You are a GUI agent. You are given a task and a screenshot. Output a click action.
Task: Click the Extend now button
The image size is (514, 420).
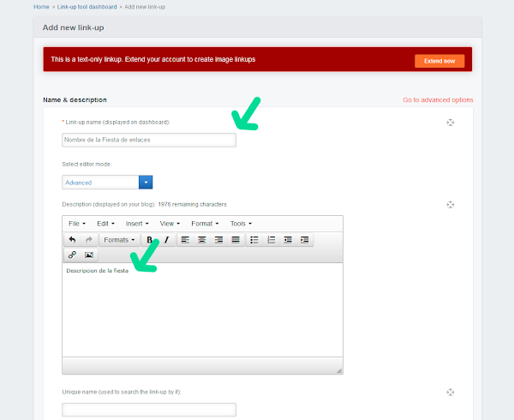(439, 61)
